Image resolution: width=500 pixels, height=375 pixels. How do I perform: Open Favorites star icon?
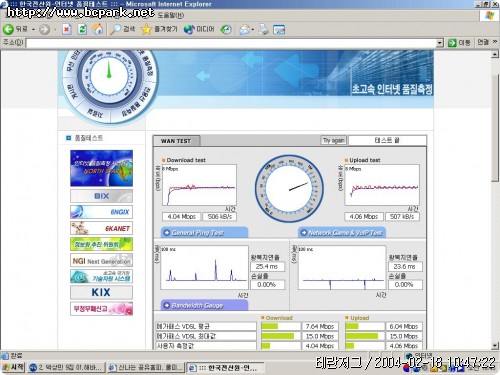[x=159, y=29]
